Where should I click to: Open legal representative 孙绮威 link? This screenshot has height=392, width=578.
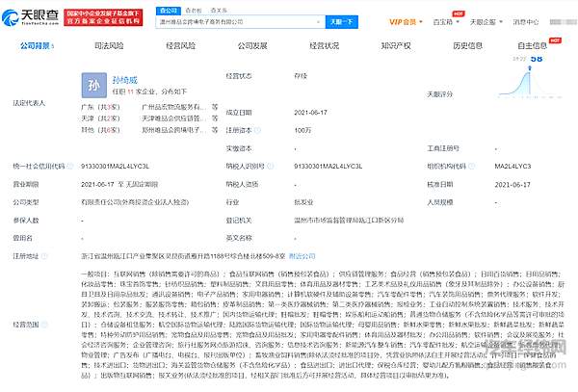click(x=125, y=80)
